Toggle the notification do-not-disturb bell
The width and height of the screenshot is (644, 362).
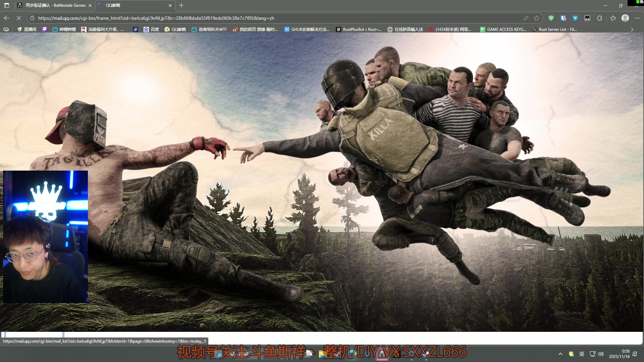coord(635,354)
